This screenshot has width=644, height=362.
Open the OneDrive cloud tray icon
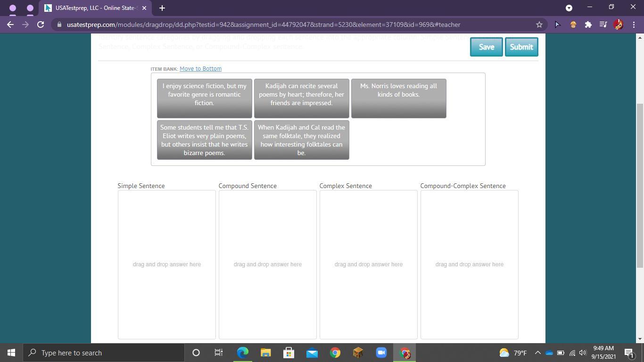(x=549, y=353)
